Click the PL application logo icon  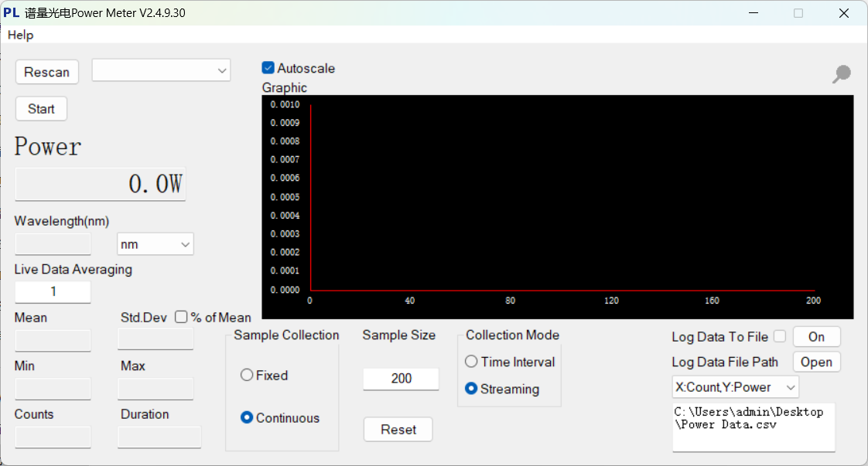[12, 13]
